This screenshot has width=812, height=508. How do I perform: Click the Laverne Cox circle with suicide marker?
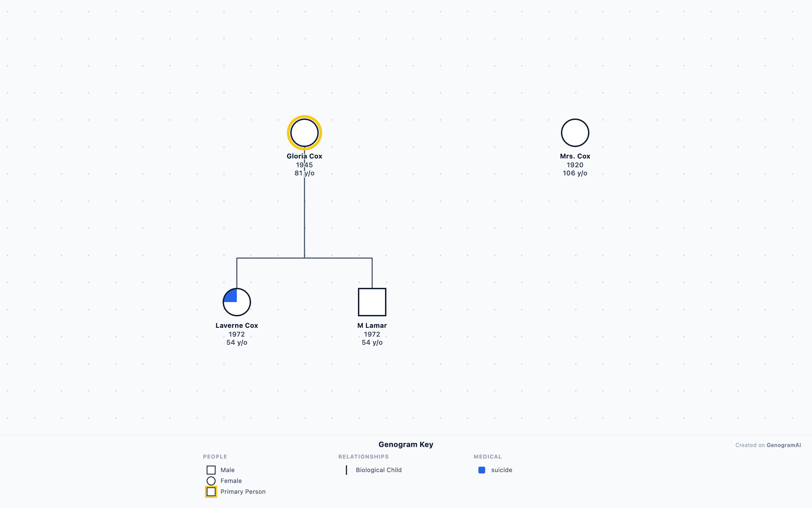(x=236, y=302)
